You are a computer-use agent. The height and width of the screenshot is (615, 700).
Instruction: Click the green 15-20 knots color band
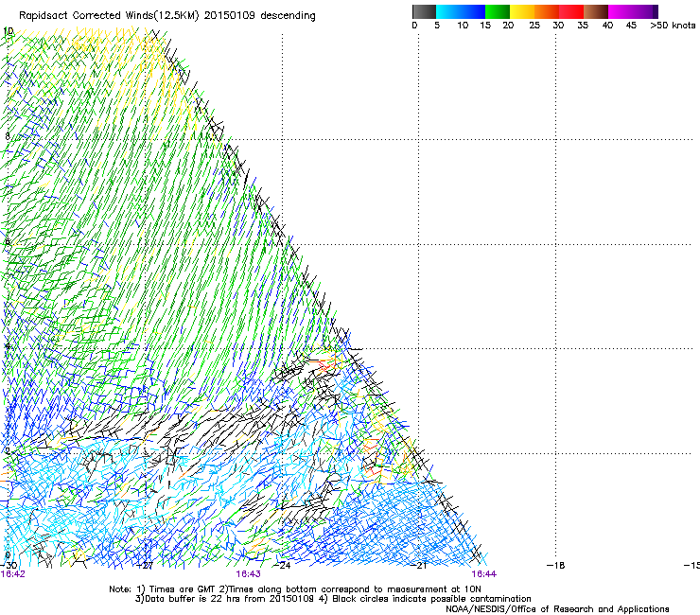(x=498, y=11)
